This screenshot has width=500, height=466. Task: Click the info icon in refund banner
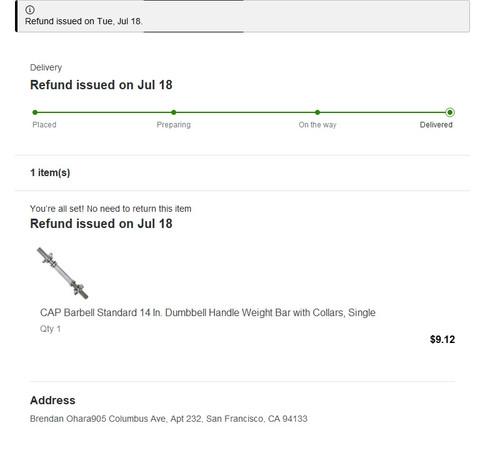(x=30, y=10)
